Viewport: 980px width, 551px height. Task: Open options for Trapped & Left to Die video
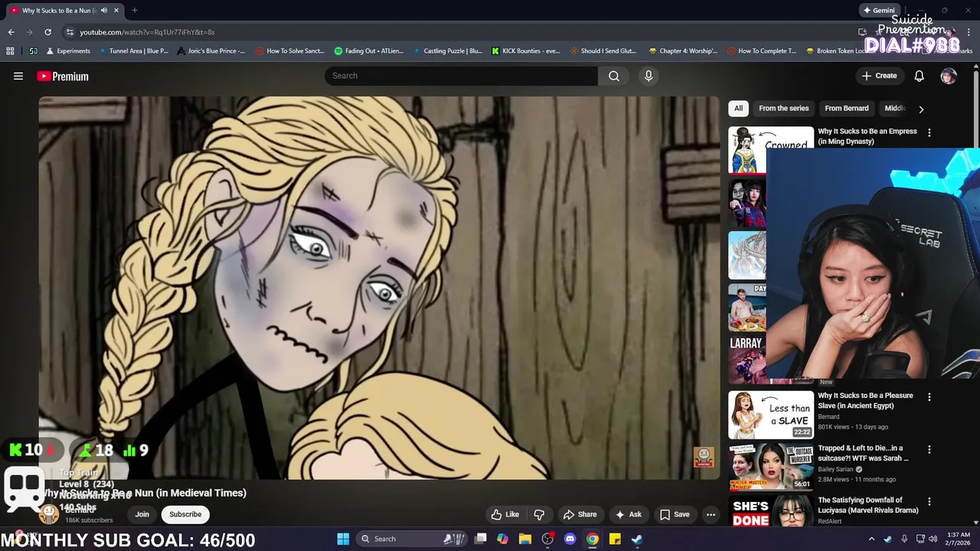[x=929, y=449]
